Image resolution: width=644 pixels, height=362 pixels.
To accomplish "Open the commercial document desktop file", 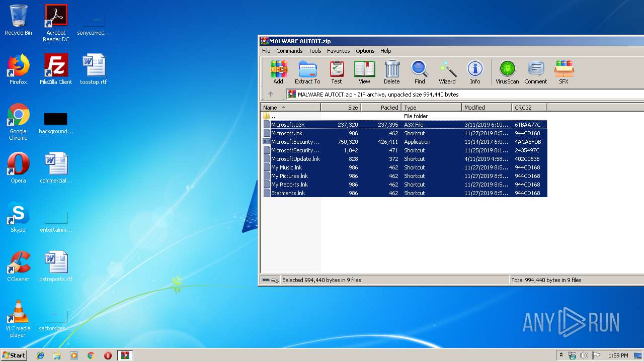I will point(56,168).
